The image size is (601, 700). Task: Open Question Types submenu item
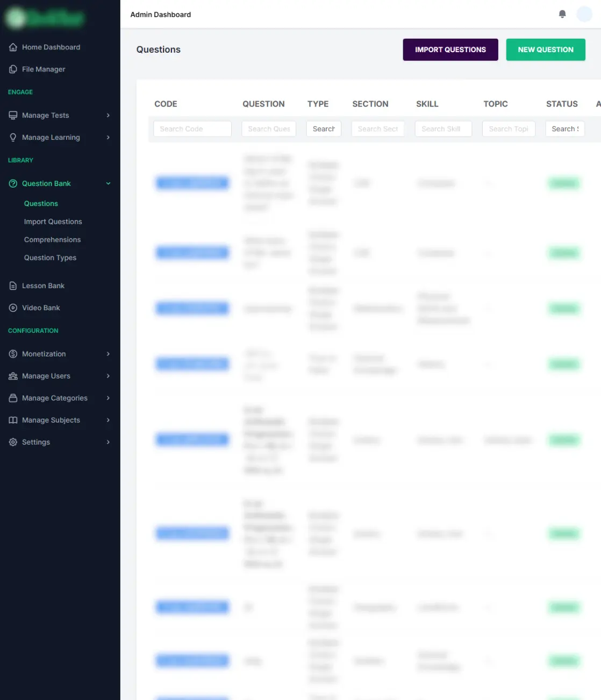pyautogui.click(x=50, y=258)
